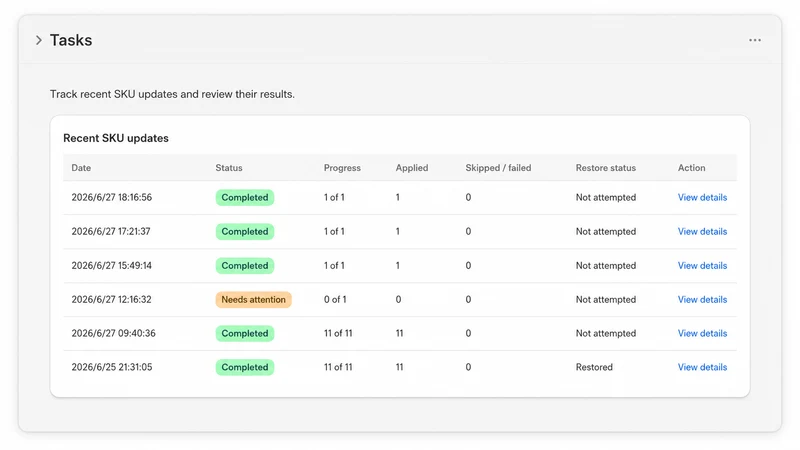Viewport: 800px width, 450px height.
Task: Select date 2026/6/27 18:16:56
Action: [112, 197]
